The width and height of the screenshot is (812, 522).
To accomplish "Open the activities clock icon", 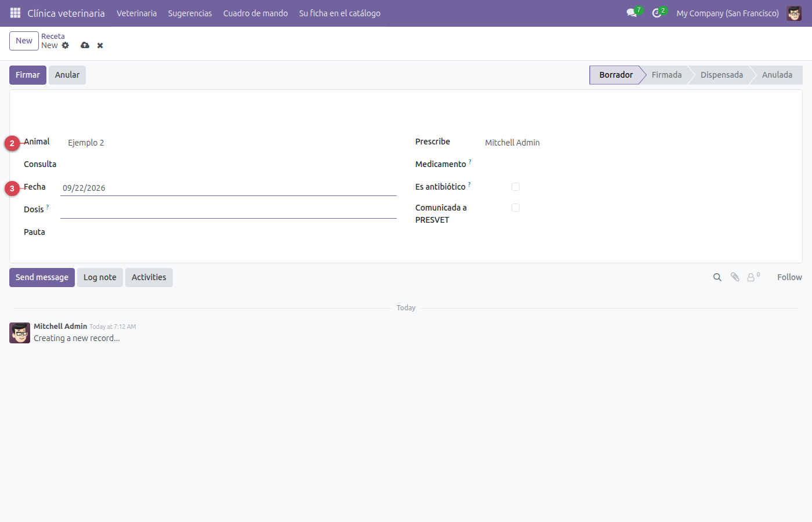I will [657, 13].
